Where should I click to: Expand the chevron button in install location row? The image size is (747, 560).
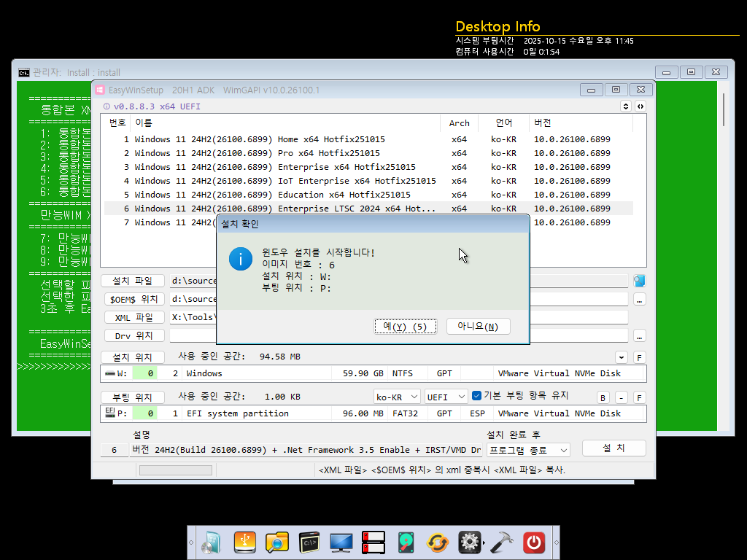(x=622, y=357)
